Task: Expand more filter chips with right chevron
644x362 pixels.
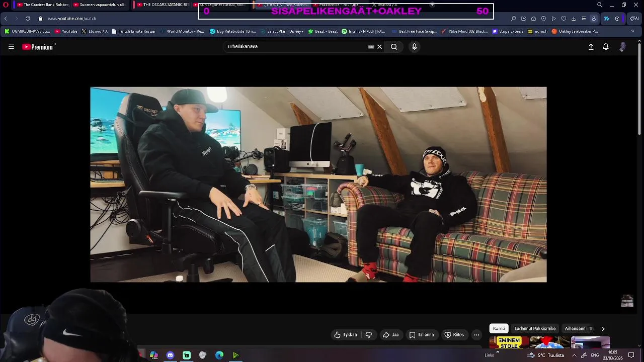Action: click(x=603, y=328)
